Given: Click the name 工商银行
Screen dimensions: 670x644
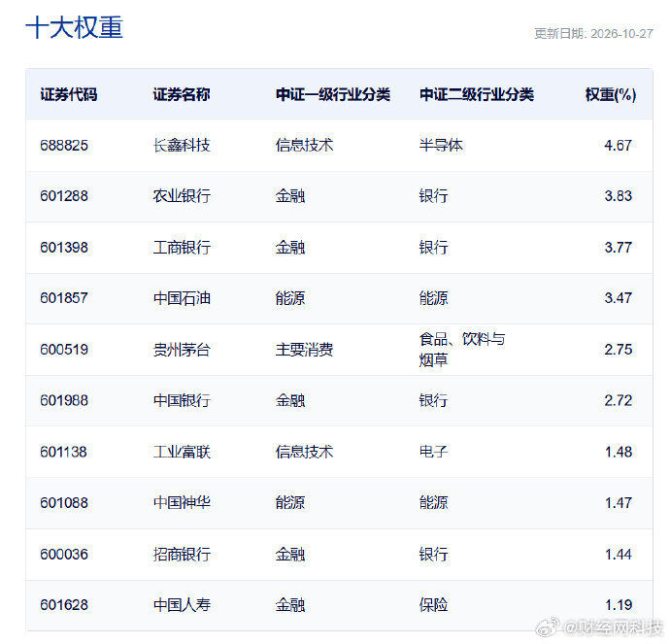Looking at the screenshot, I should [x=182, y=248].
